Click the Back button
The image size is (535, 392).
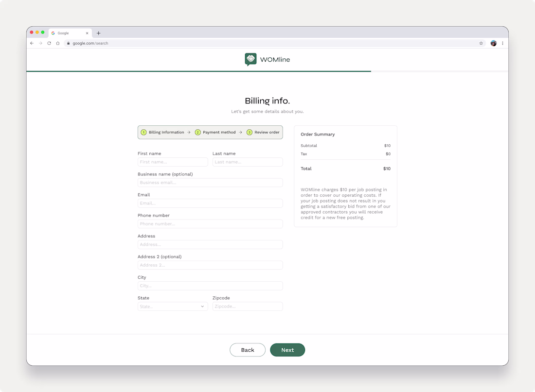click(x=248, y=350)
